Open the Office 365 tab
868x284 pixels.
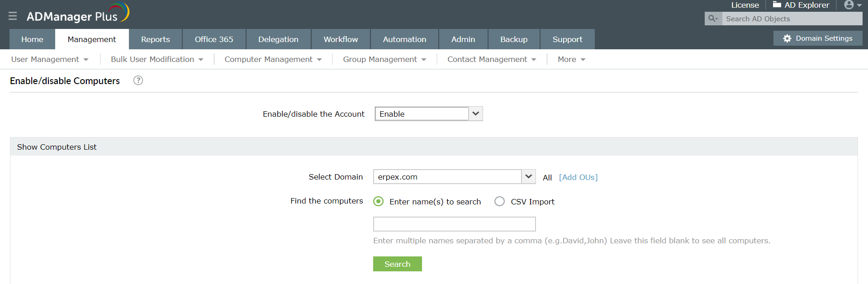pos(214,39)
